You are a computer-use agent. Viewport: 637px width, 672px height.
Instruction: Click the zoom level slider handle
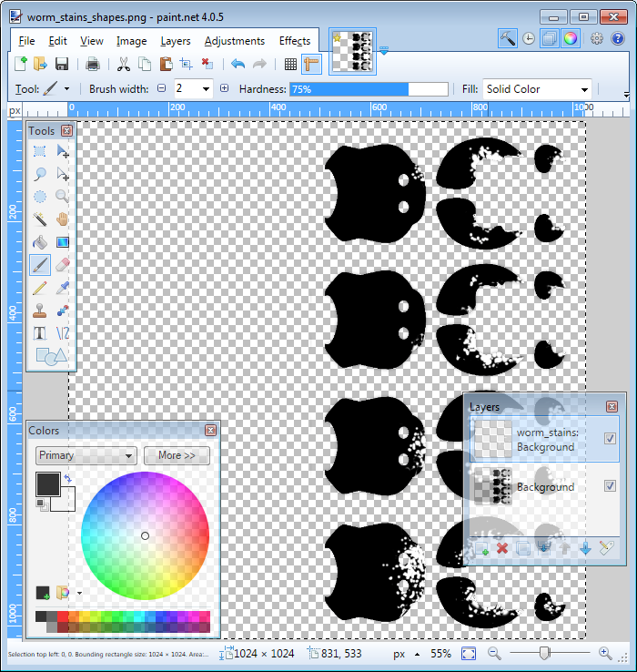pos(544,653)
